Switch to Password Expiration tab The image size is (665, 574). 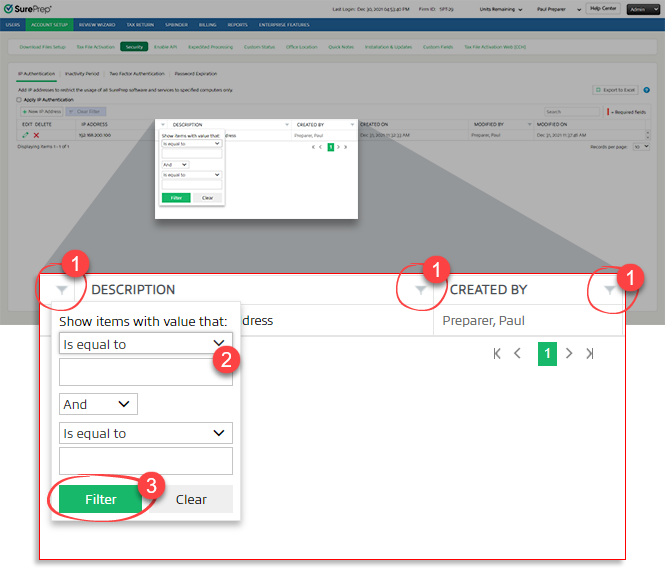click(x=196, y=74)
